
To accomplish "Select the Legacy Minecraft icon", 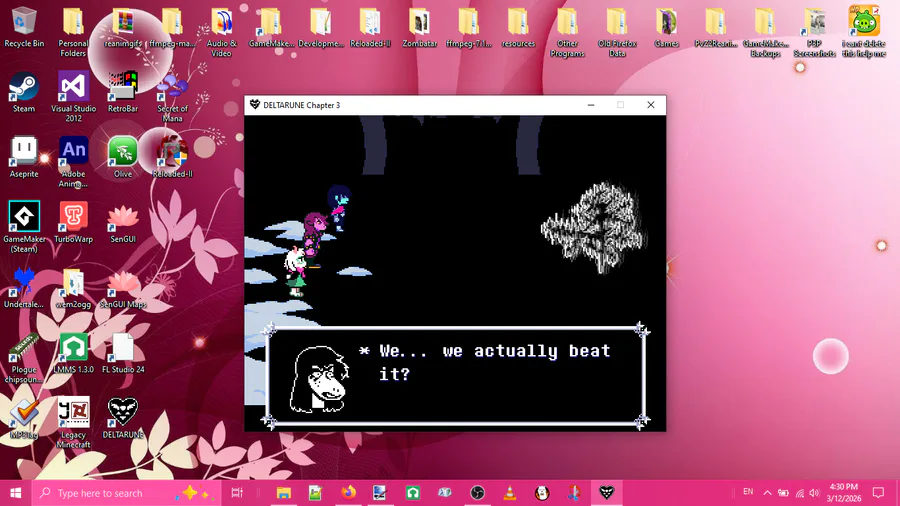I will coord(73,423).
